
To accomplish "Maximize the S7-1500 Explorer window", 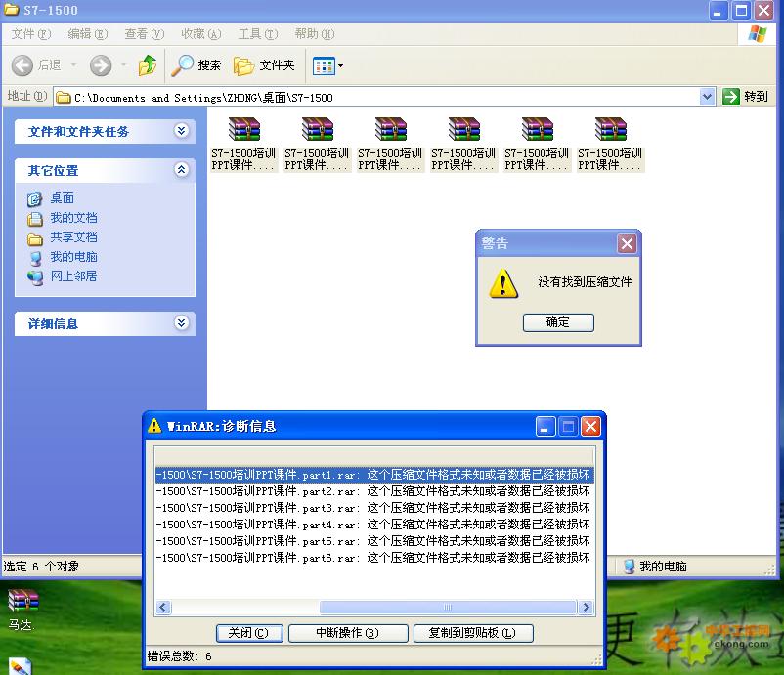I will tap(741, 11).
